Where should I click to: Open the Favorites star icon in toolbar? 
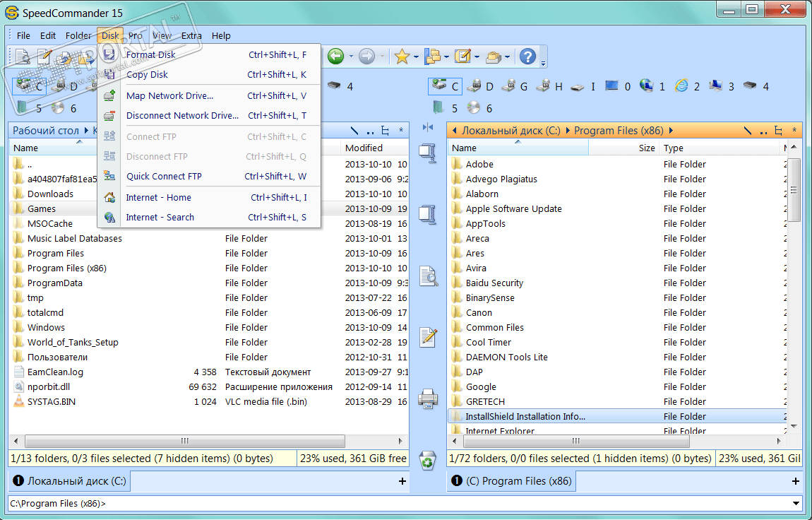[402, 56]
